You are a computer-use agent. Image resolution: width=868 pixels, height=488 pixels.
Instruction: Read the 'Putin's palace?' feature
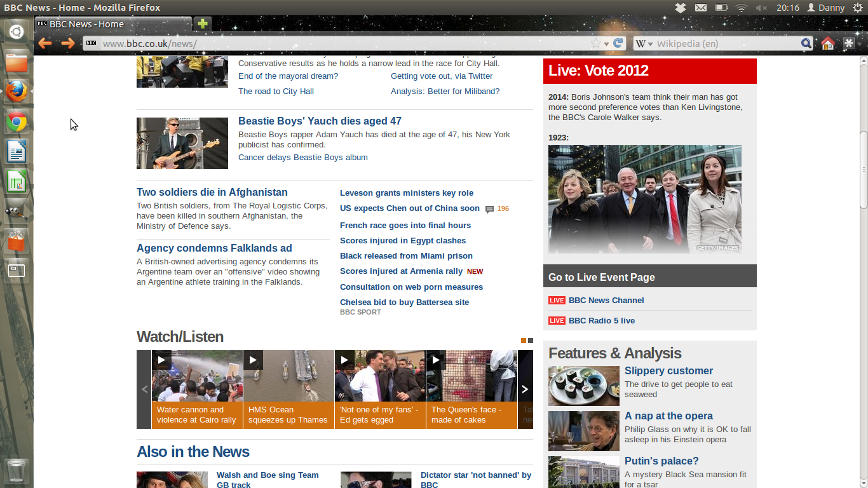(x=661, y=461)
